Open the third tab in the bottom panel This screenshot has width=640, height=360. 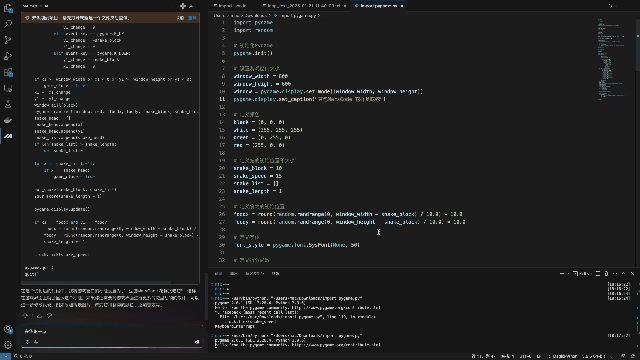pyautogui.click(x=254, y=273)
